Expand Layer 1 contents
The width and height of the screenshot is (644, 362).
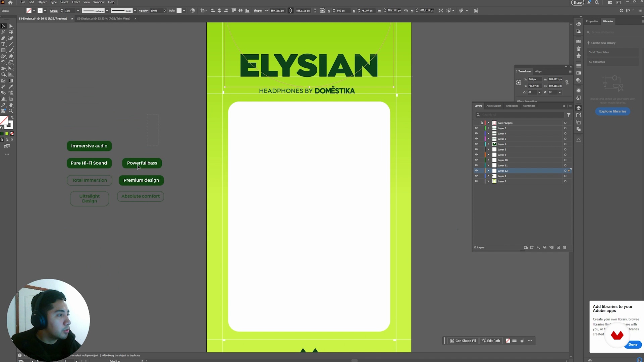pos(488,176)
